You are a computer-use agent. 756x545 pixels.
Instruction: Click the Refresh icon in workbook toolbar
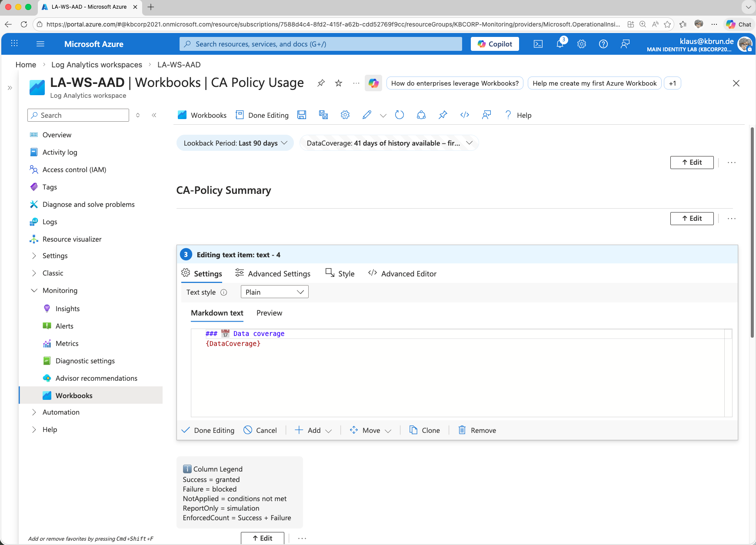point(400,115)
